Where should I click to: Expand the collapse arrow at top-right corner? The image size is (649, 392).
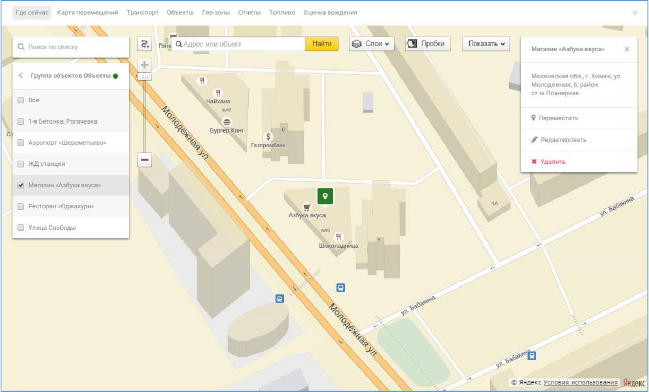click(635, 13)
